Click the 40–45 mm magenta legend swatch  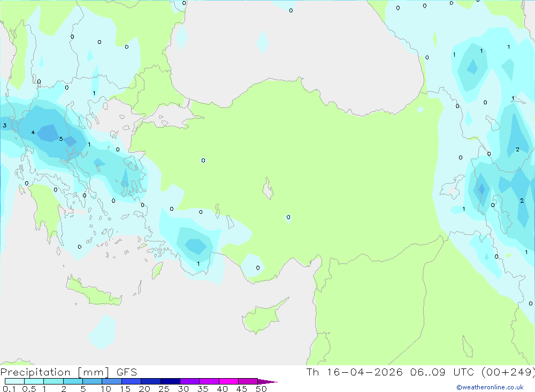pos(228,381)
